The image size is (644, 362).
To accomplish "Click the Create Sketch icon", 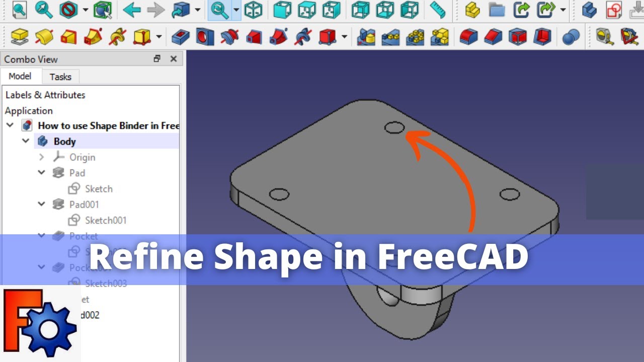I will (x=614, y=10).
